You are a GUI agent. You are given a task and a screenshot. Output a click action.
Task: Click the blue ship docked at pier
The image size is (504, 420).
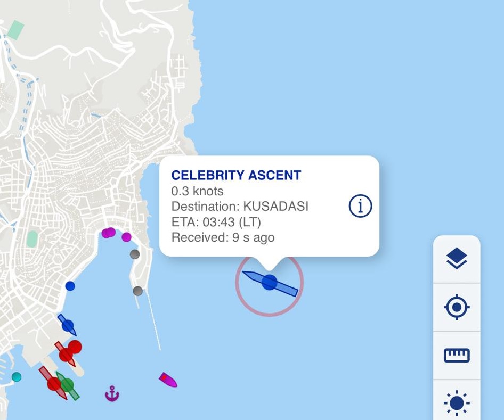(x=67, y=324)
